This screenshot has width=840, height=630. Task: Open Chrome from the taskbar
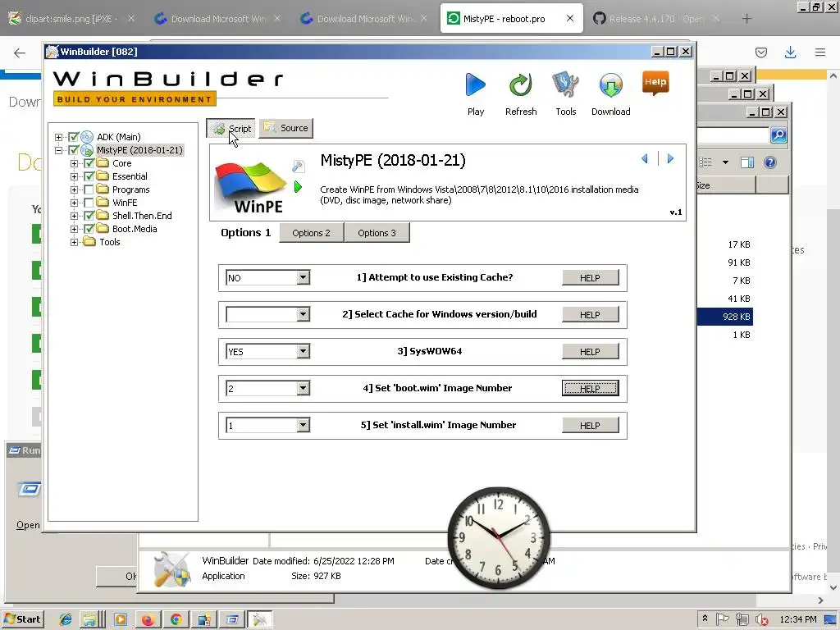point(176,619)
